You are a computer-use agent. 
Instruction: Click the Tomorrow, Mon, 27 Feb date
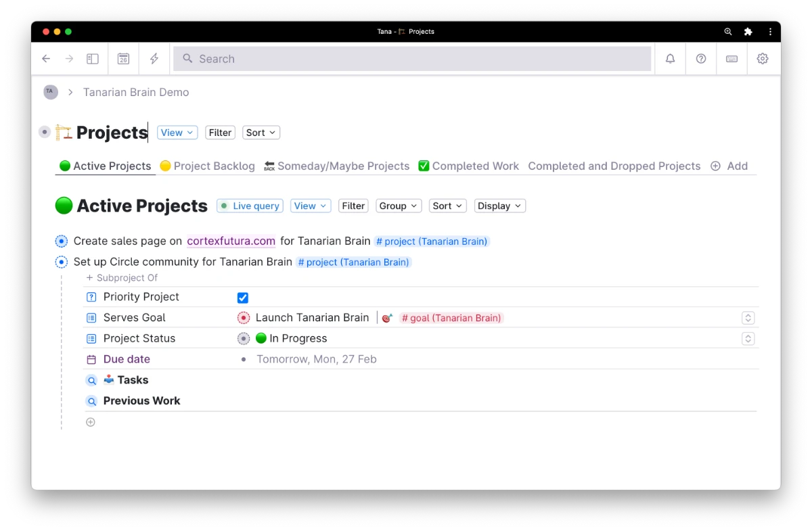[316, 359]
